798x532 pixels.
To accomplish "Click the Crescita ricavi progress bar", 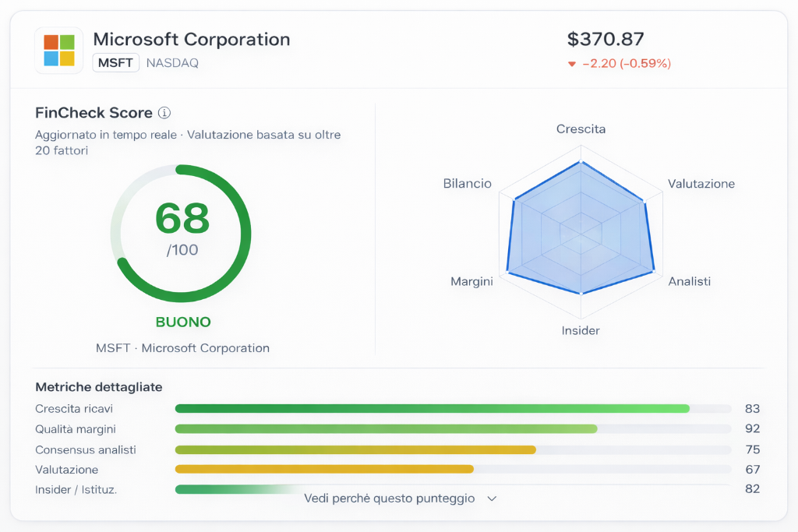I will (x=453, y=408).
